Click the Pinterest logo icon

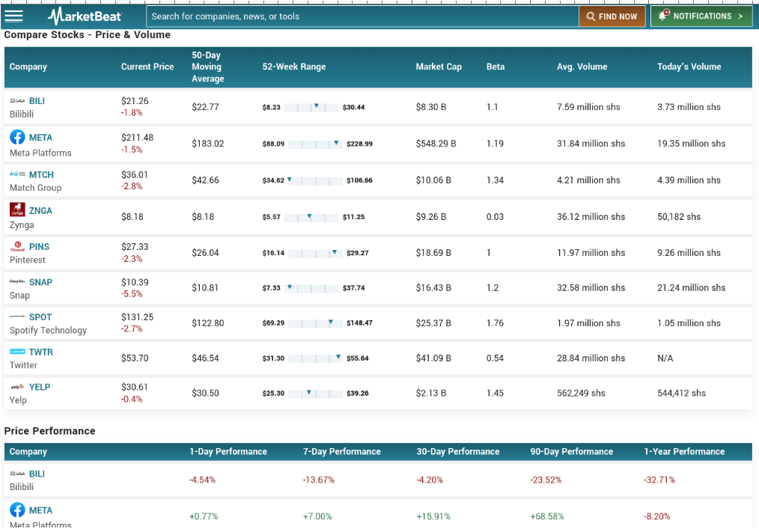17,246
